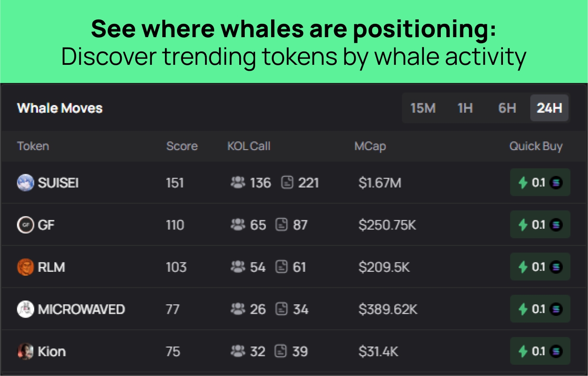
Task: Click the KOL people icon for SUISEI
Action: click(x=238, y=183)
